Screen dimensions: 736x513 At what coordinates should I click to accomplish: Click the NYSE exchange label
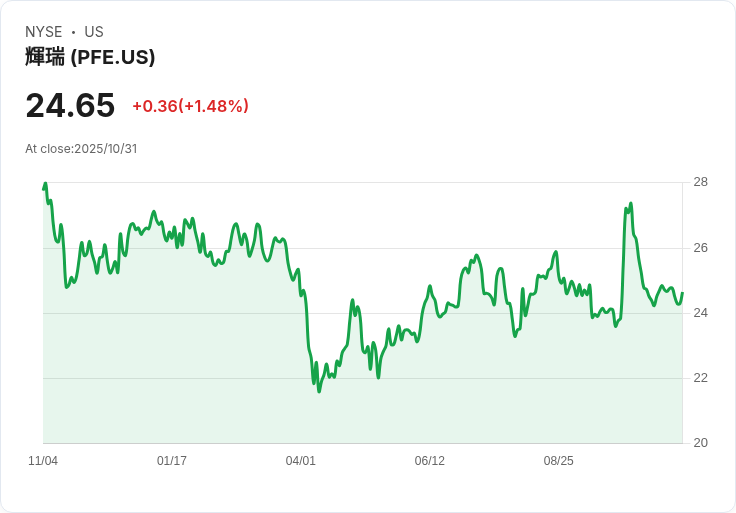[44, 32]
